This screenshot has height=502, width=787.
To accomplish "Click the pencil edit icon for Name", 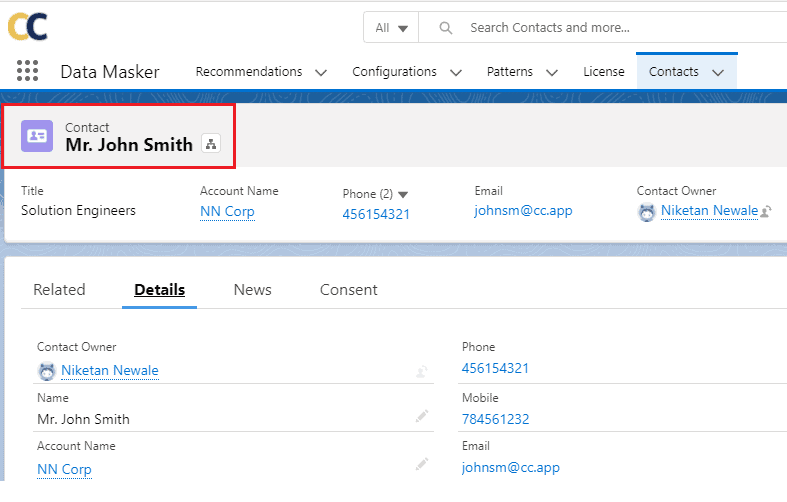I will [x=422, y=416].
